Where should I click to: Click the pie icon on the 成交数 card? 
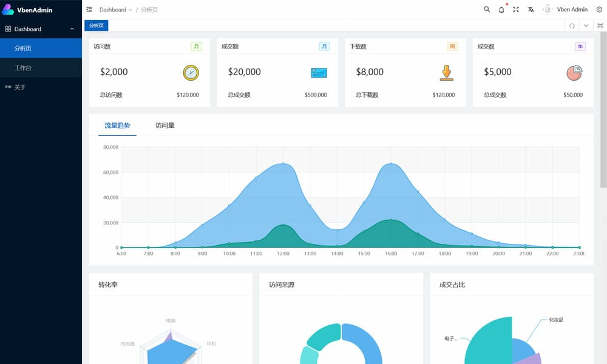[x=574, y=72]
